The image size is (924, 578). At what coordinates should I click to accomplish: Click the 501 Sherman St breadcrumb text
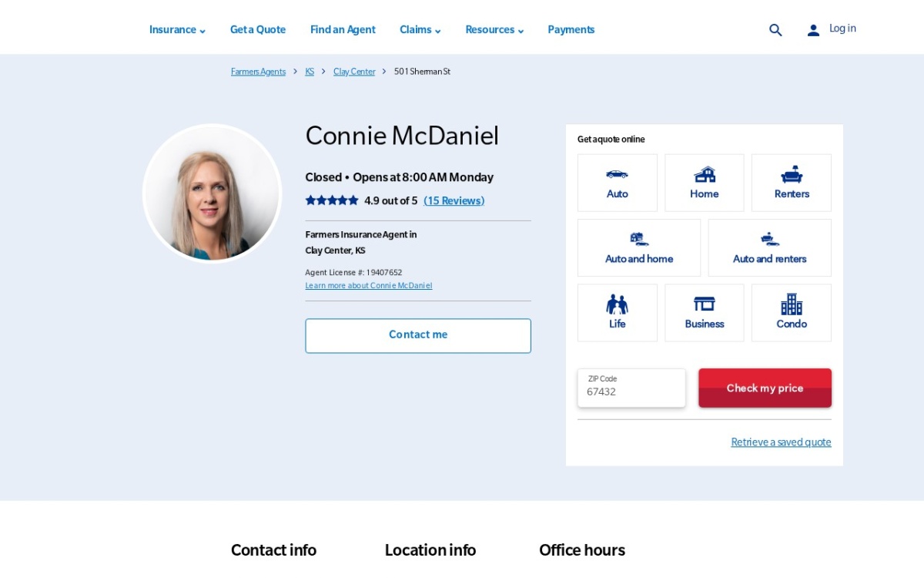[x=422, y=72]
